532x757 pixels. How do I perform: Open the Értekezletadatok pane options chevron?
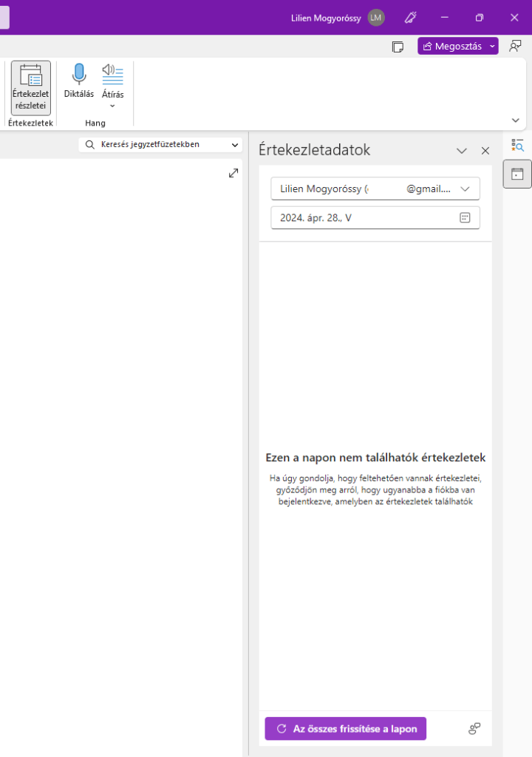(462, 151)
